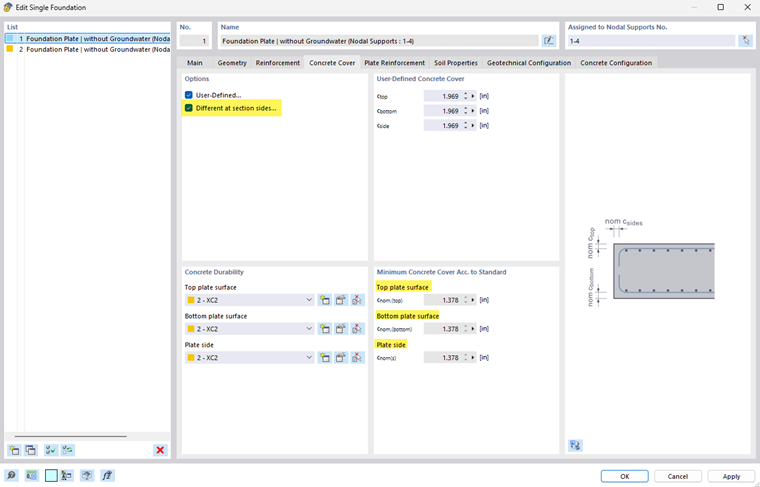760x487 pixels.
Task: Edit durability of Bottom plate surface
Action: tap(341, 329)
